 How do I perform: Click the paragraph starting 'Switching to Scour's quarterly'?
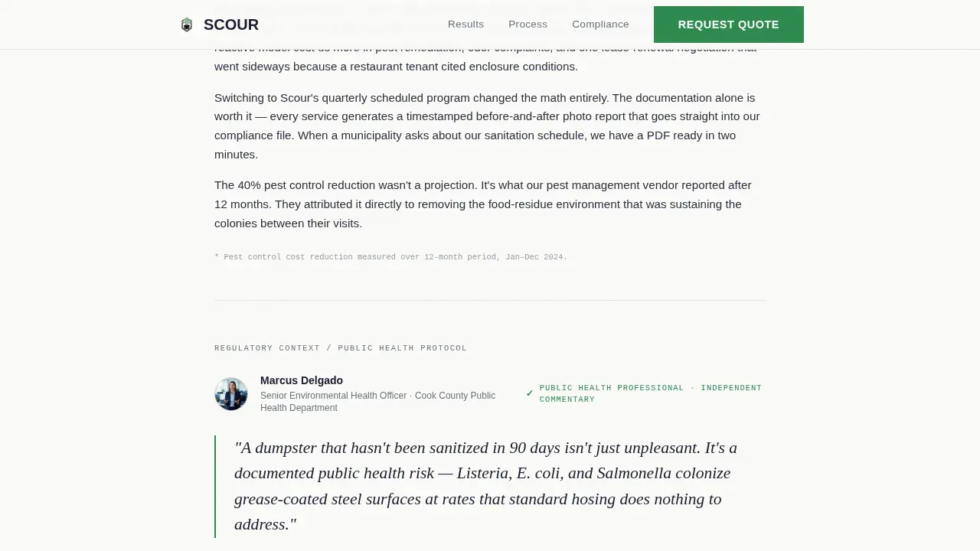click(x=487, y=126)
